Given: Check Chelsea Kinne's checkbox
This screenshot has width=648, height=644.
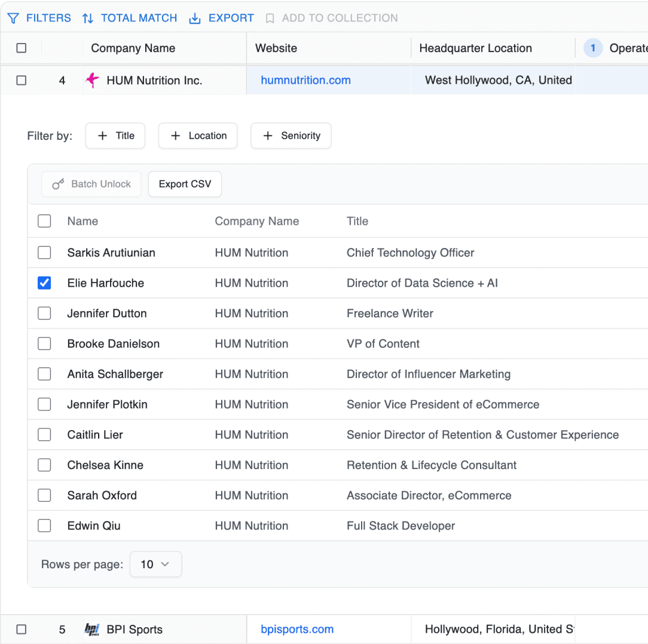Looking at the screenshot, I should [x=44, y=465].
